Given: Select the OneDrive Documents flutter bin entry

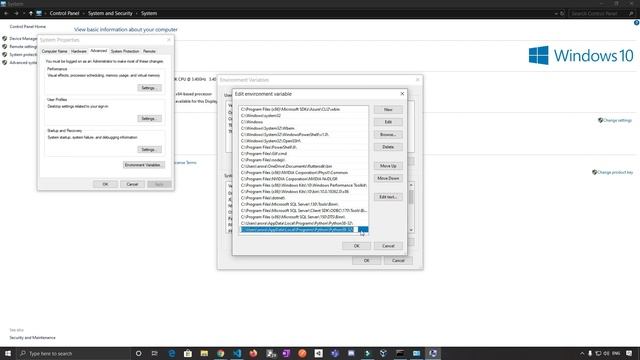Looking at the screenshot, I should click(304, 167).
